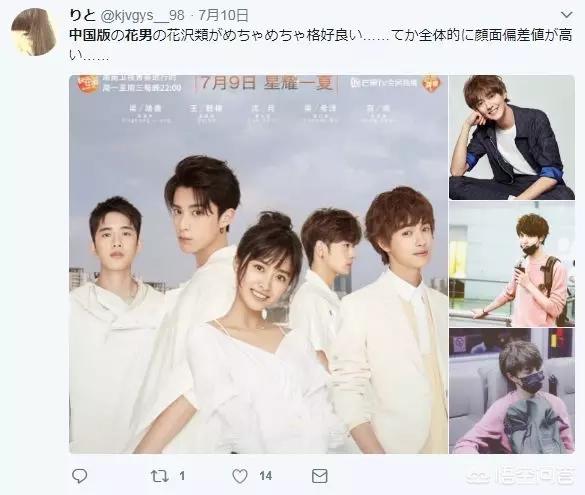Open the tweet options chevron menu

pyautogui.click(x=567, y=15)
